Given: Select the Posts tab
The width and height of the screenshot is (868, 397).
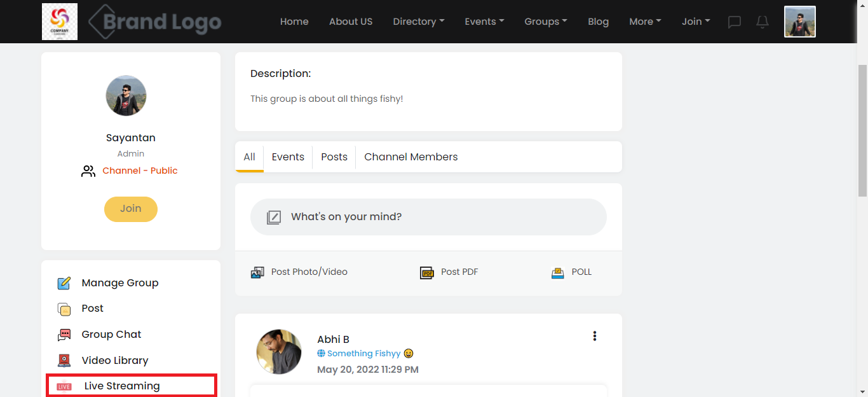Looking at the screenshot, I should click(x=334, y=157).
